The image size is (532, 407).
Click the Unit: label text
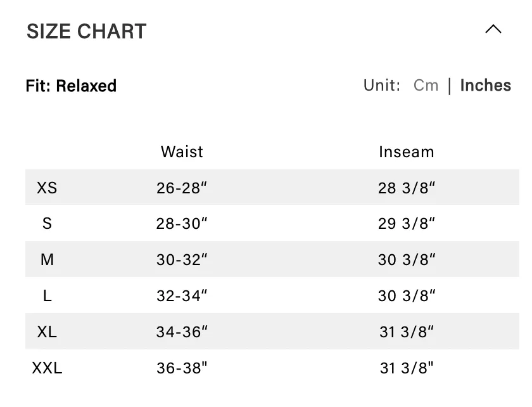[x=382, y=86]
